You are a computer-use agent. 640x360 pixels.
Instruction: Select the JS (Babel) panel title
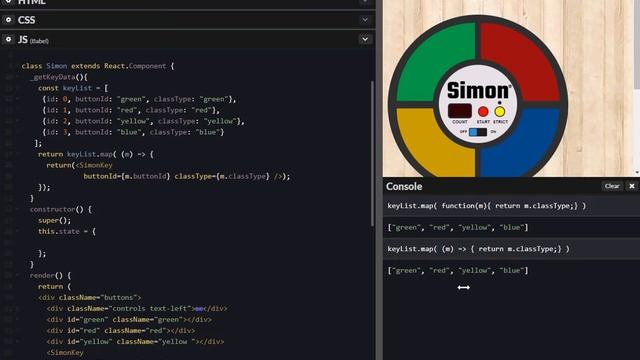click(x=33, y=40)
